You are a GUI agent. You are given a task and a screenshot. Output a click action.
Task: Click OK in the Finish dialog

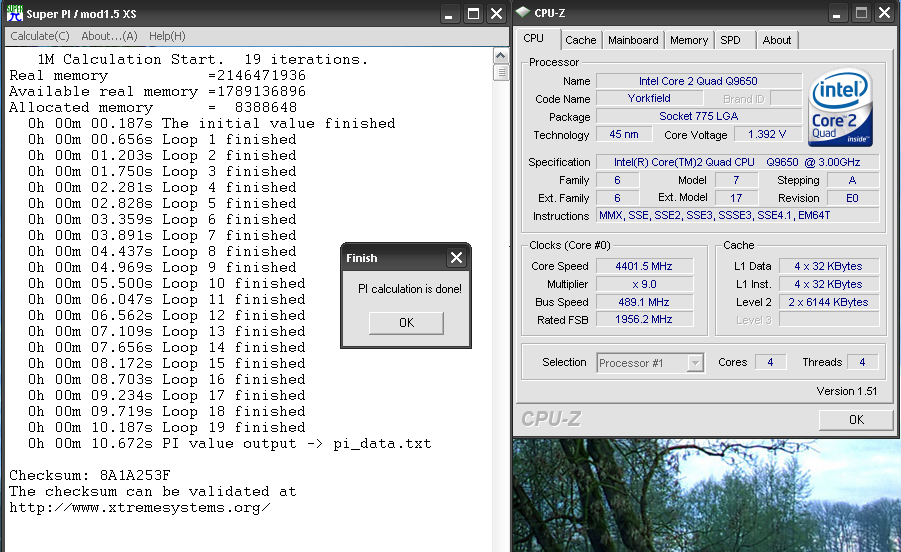click(x=406, y=323)
